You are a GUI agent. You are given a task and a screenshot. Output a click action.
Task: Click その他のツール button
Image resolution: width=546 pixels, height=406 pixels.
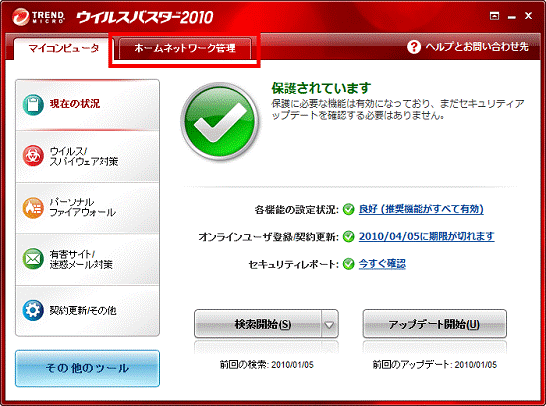click(87, 368)
